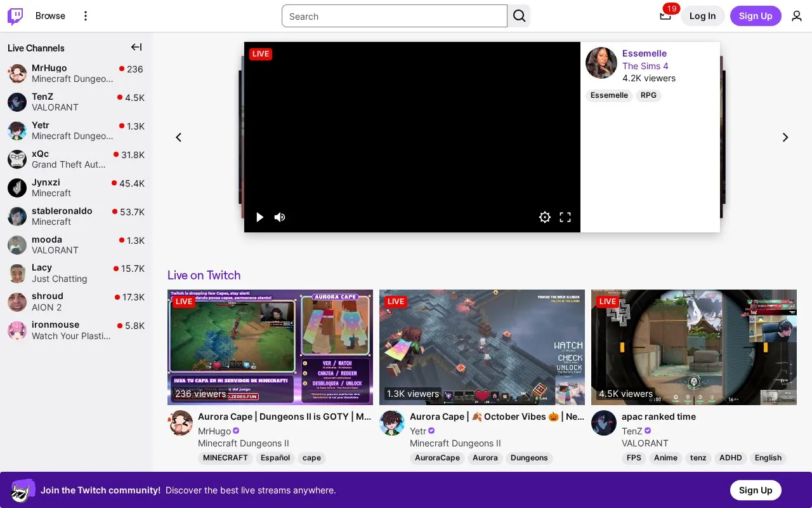This screenshot has height=508, width=812.
Task: Go to next carousel stream
Action: pos(785,137)
